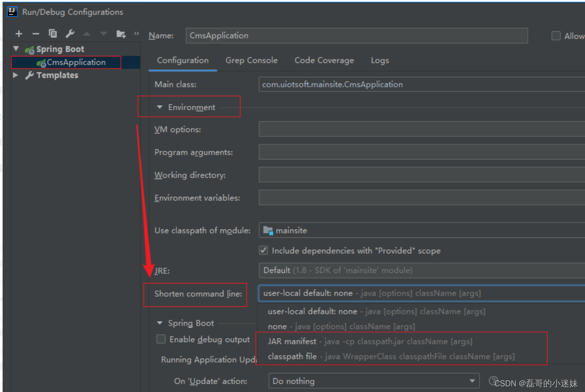
Task: Open the JRE dropdown
Action: [422, 270]
